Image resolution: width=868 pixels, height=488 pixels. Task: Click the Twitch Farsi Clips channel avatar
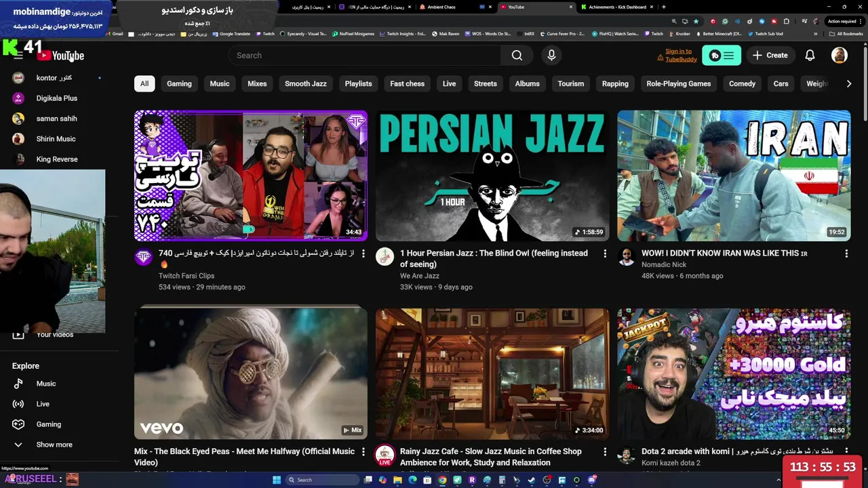(143, 257)
